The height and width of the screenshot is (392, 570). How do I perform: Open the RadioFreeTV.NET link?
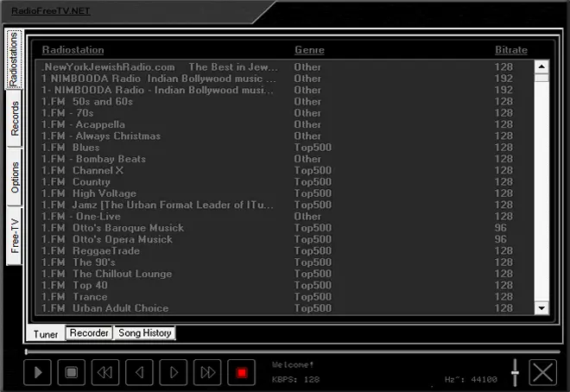51,11
